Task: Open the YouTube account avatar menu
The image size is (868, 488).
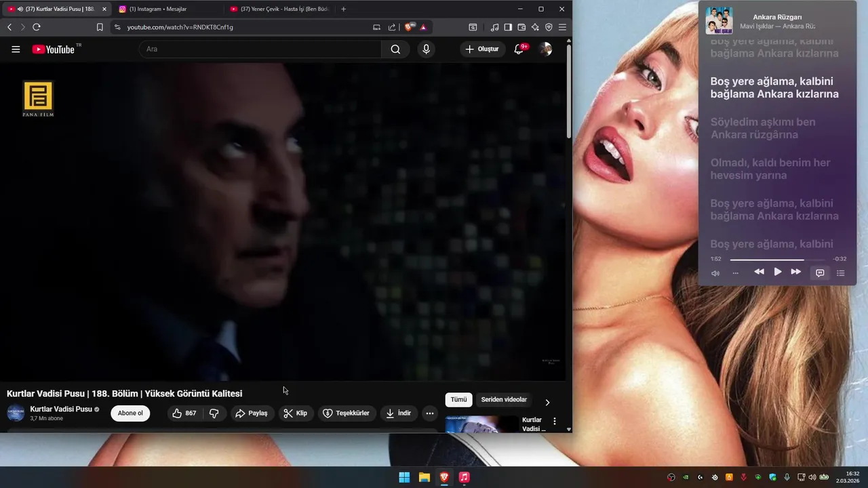Action: (545, 49)
